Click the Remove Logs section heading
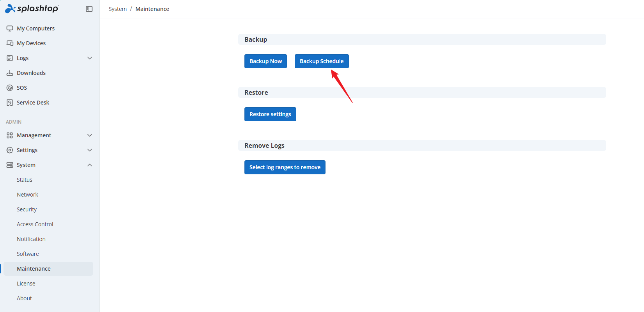This screenshot has width=644, height=312. pyautogui.click(x=264, y=145)
